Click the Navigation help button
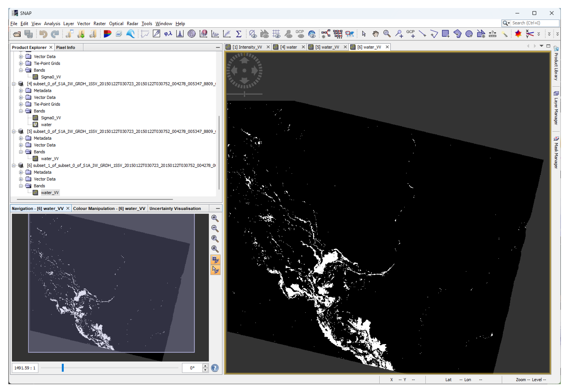The height and width of the screenshot is (392, 569). click(x=215, y=368)
